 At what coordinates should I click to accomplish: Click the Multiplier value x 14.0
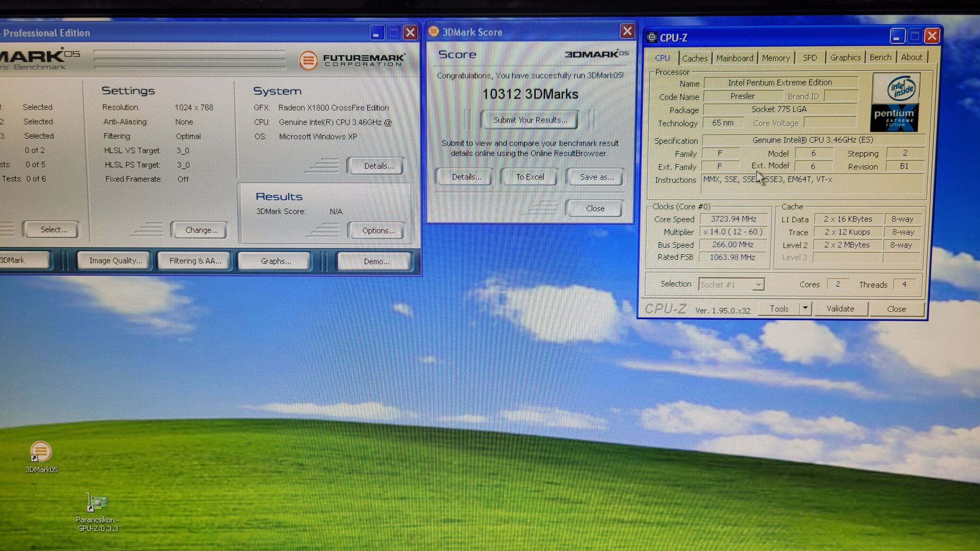tap(733, 232)
